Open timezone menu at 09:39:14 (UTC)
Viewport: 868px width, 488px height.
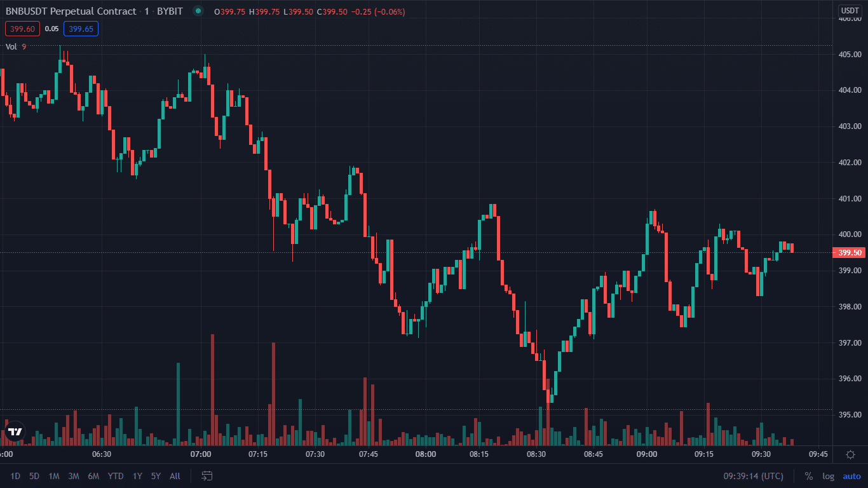tap(753, 476)
